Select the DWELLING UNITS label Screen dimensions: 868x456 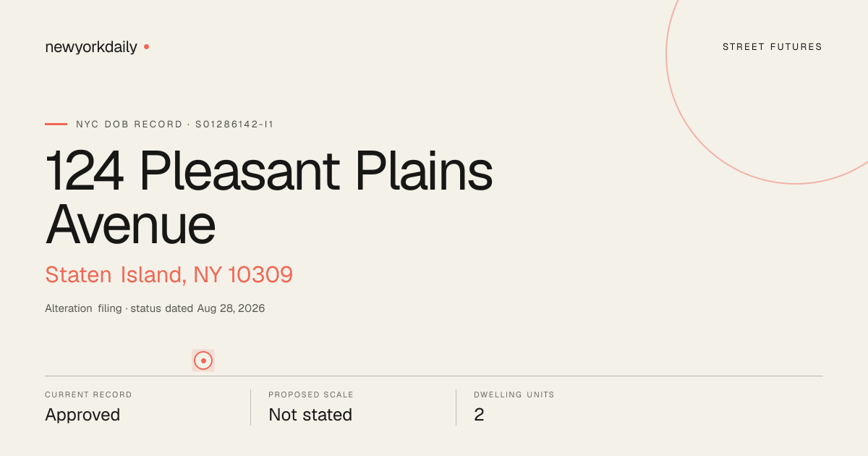pos(514,395)
